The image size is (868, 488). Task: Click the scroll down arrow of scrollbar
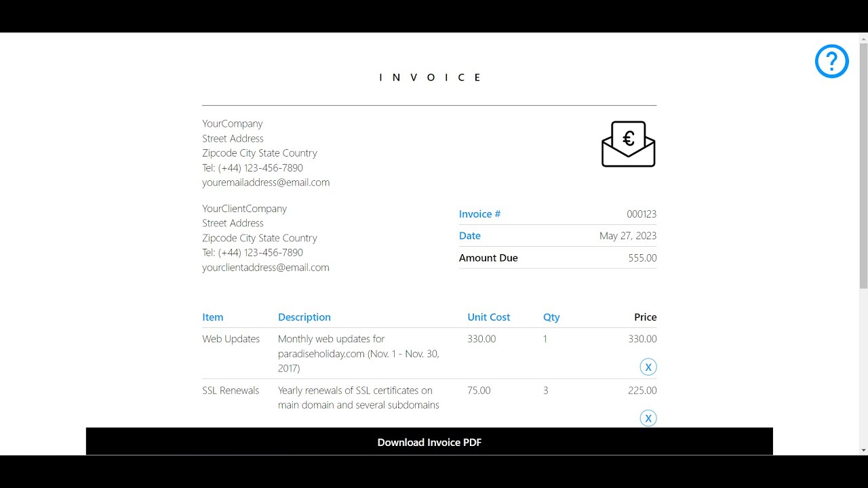[863, 449]
